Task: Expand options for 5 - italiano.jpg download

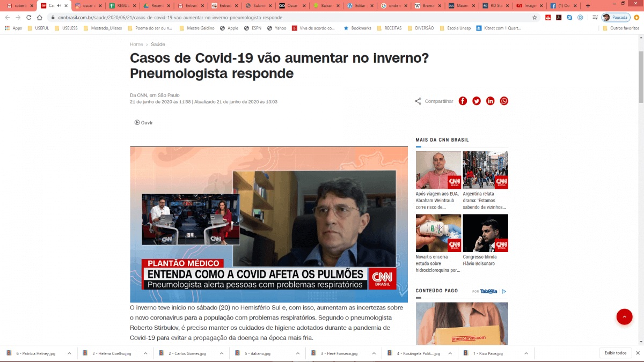Action: tap(297, 353)
